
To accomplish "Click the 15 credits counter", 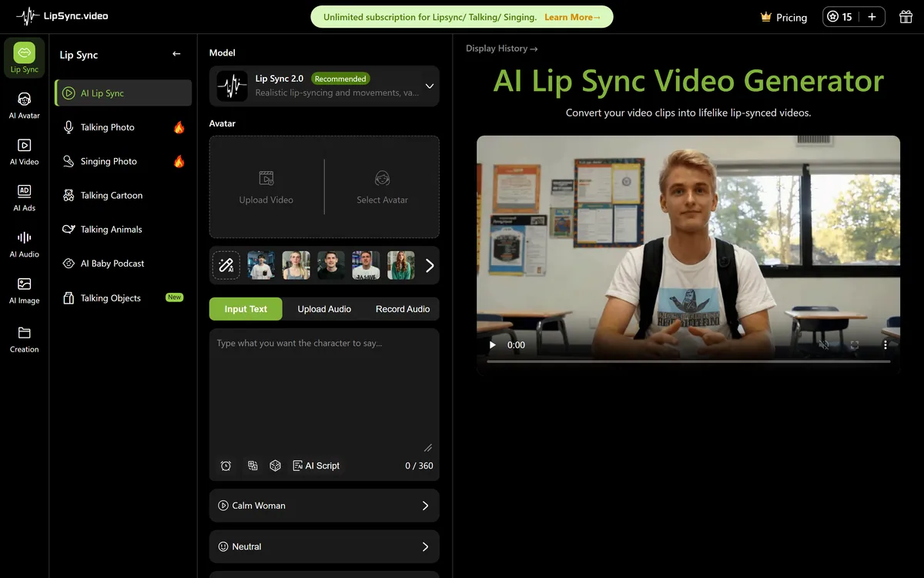I will pos(839,17).
